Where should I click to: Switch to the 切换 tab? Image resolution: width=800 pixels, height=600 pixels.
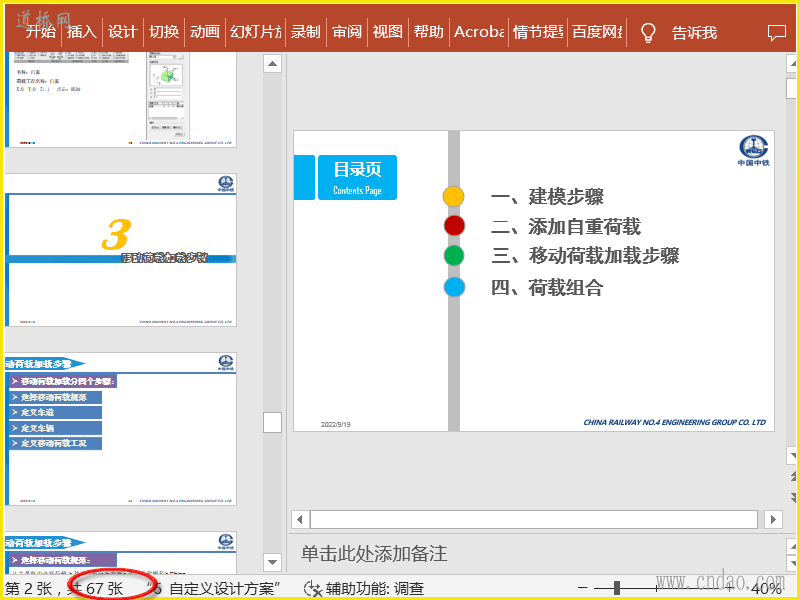(164, 32)
